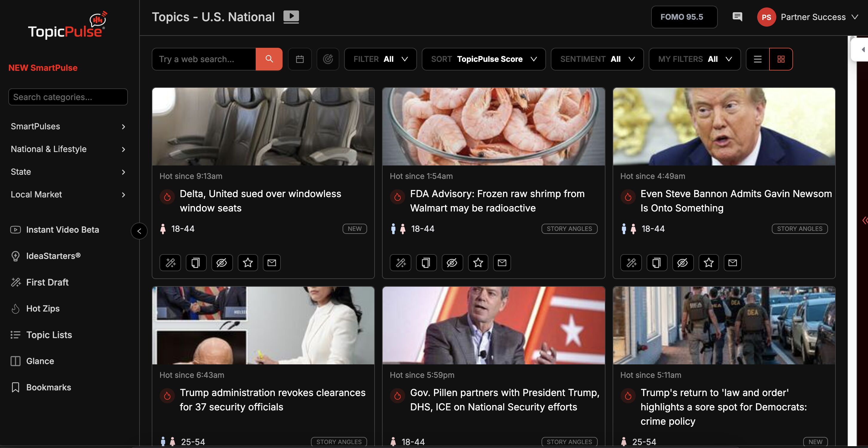This screenshot has height=448, width=868.
Task: Click the target radar icon in toolbar
Action: 328,59
